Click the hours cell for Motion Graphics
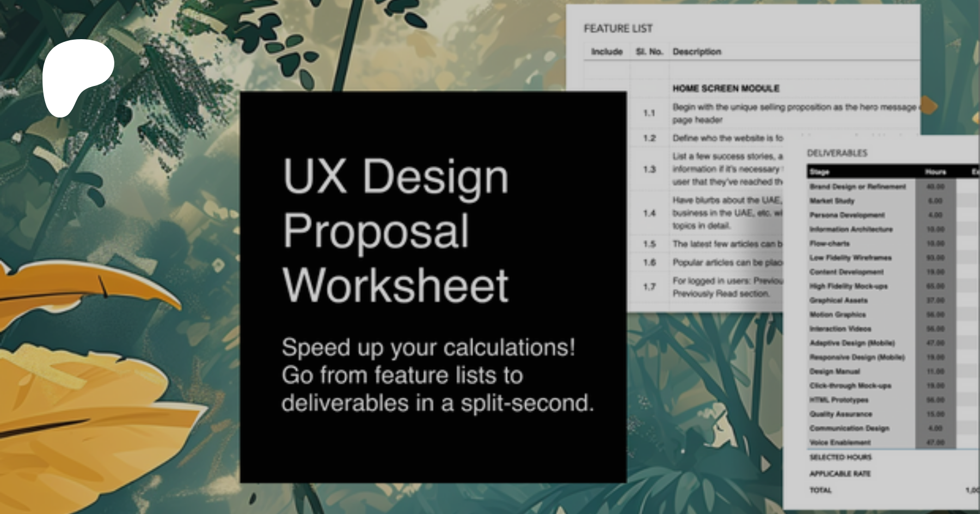The image size is (980, 514). (x=935, y=315)
